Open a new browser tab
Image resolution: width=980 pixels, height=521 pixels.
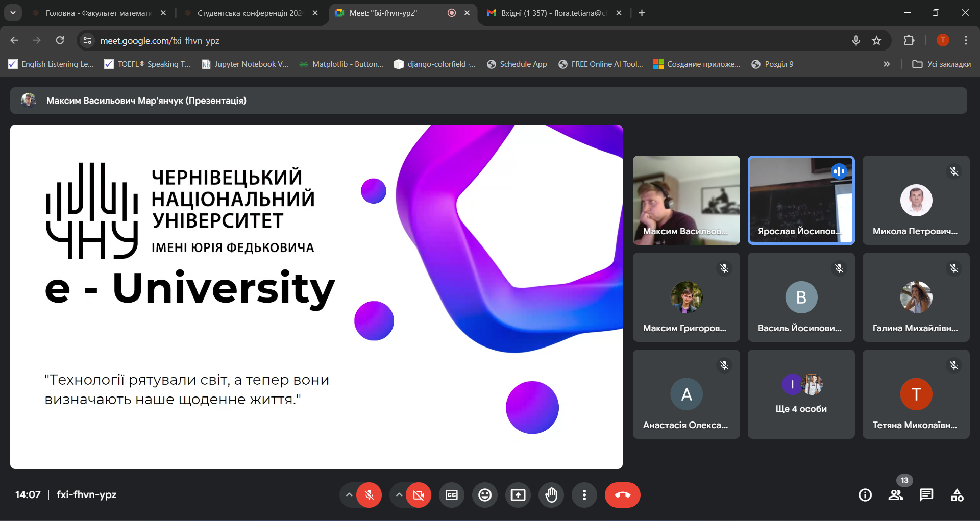tap(642, 13)
